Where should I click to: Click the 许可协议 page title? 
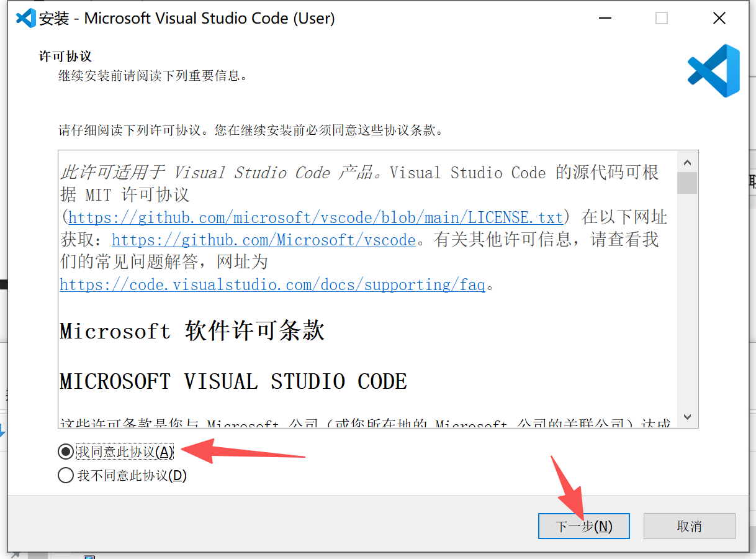click(66, 57)
